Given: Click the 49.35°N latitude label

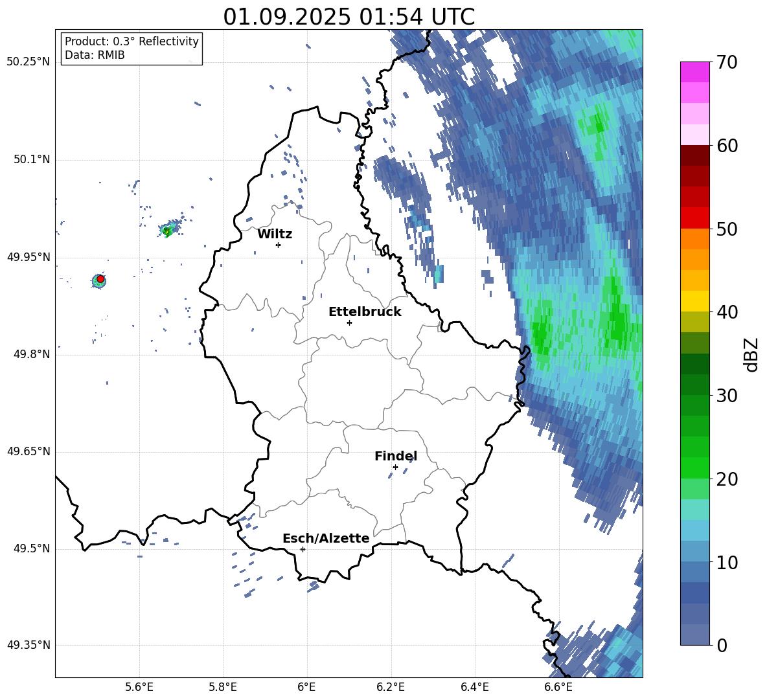Looking at the screenshot, I should pos(29,645).
